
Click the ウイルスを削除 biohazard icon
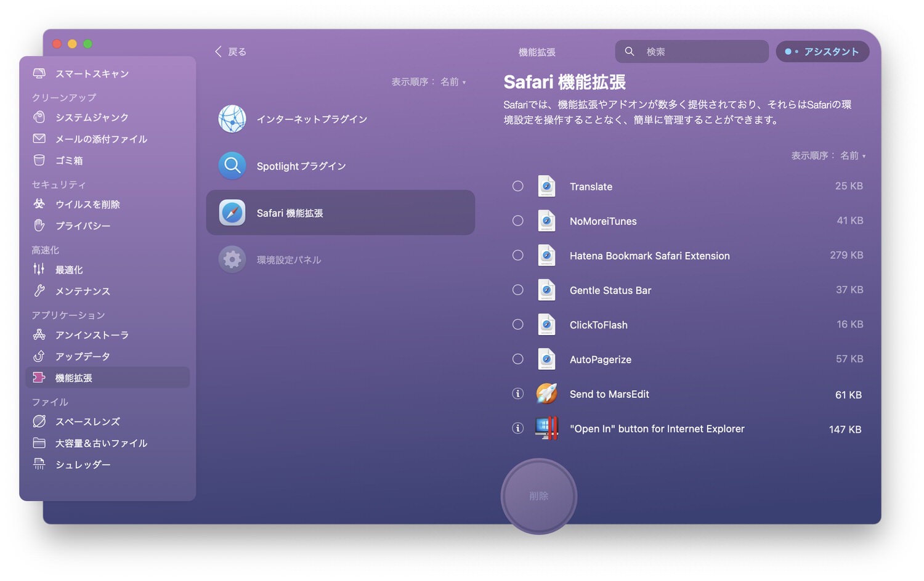pyautogui.click(x=39, y=204)
